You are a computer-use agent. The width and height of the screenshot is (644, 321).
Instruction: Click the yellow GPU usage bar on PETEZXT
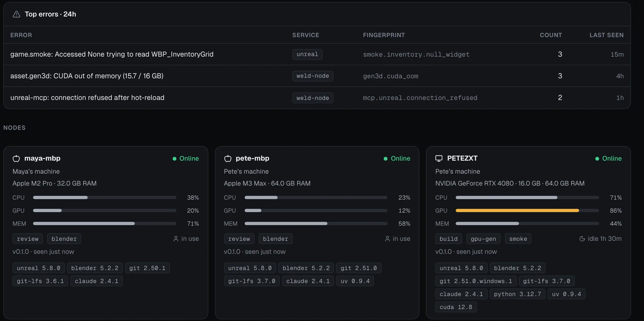tap(527, 210)
